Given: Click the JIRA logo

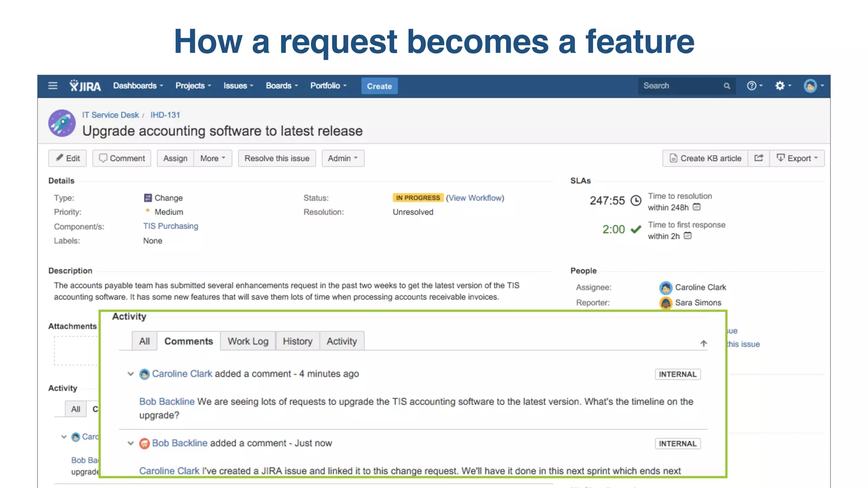Looking at the screenshot, I should point(85,86).
